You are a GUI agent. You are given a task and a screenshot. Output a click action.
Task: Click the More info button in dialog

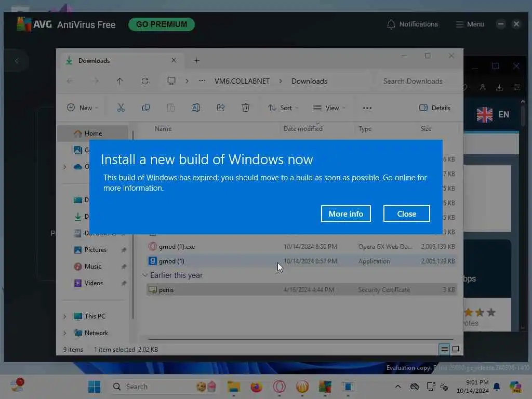coord(345,214)
